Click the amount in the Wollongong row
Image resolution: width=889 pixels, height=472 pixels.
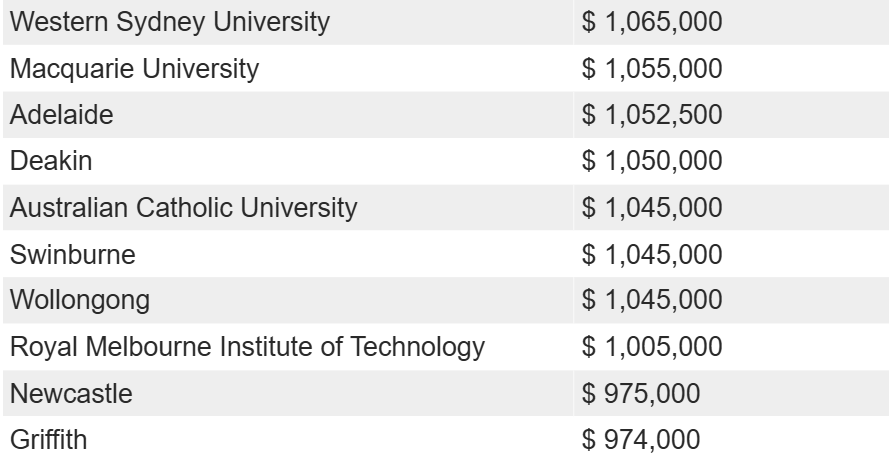coord(651,300)
